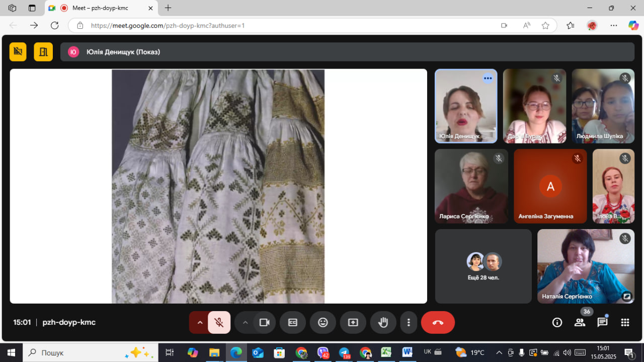Open the chat with everyone icon
Viewport: 644px width, 362px height.
coord(602,322)
